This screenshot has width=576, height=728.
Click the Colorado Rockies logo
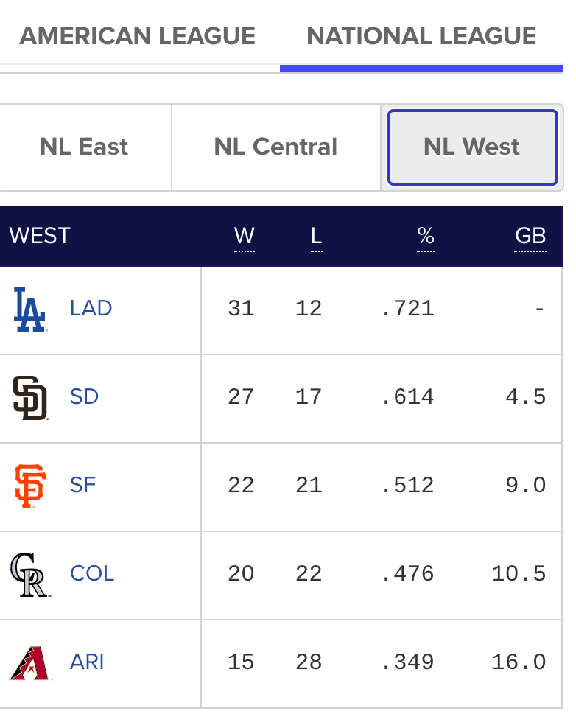coord(29,574)
